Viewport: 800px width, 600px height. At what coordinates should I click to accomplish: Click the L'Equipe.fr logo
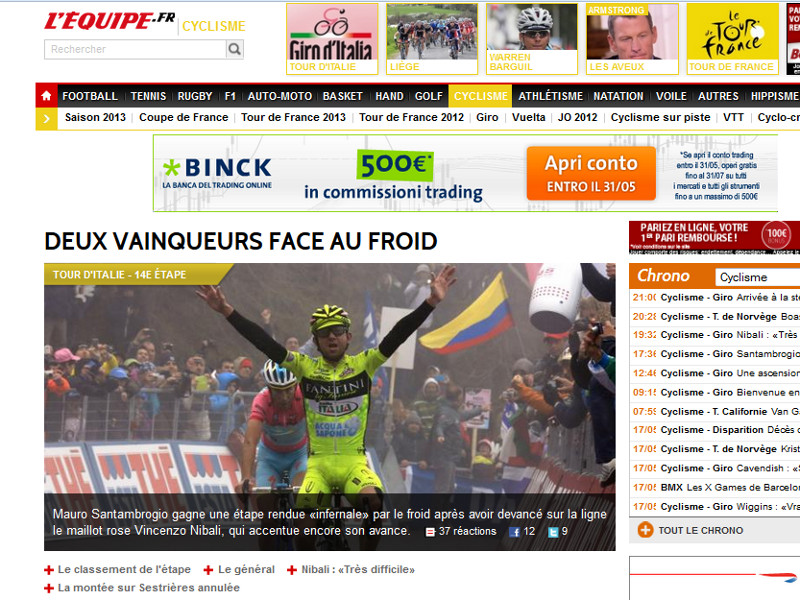point(109,21)
